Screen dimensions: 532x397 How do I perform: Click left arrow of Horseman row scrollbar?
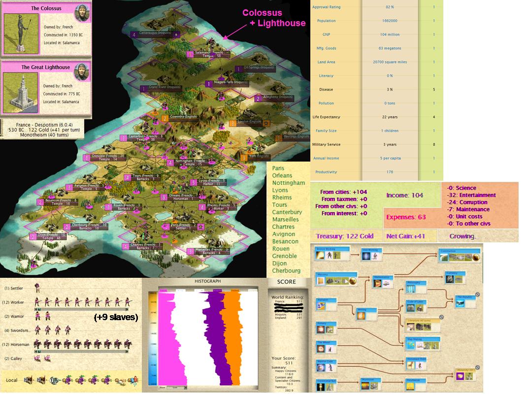pyautogui.click(x=36, y=352)
